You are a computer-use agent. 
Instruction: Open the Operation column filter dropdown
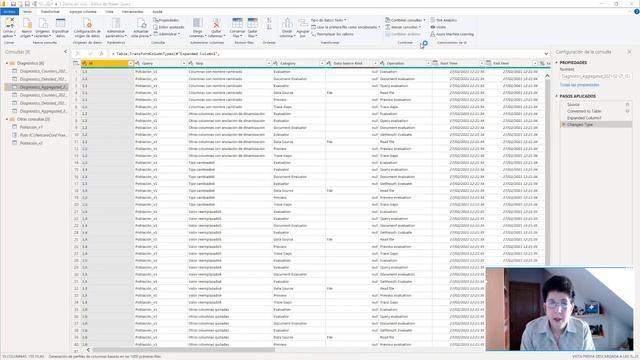pyautogui.click(x=428, y=63)
